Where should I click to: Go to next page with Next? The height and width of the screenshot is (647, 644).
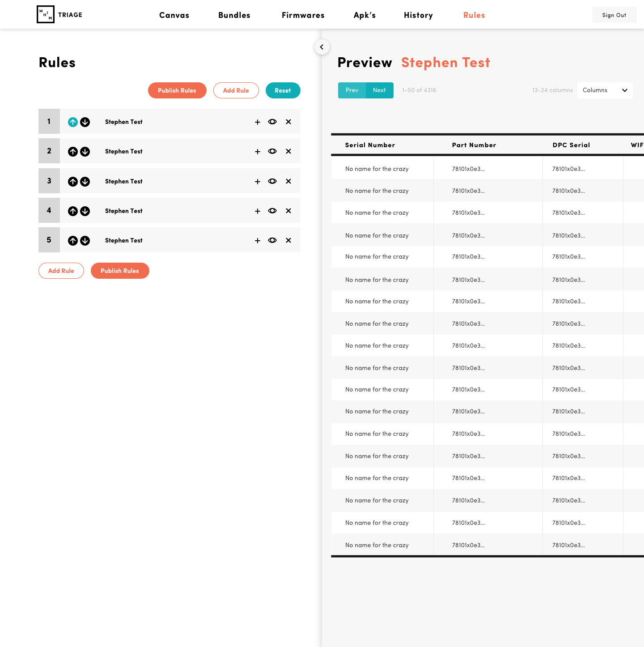[x=380, y=90]
